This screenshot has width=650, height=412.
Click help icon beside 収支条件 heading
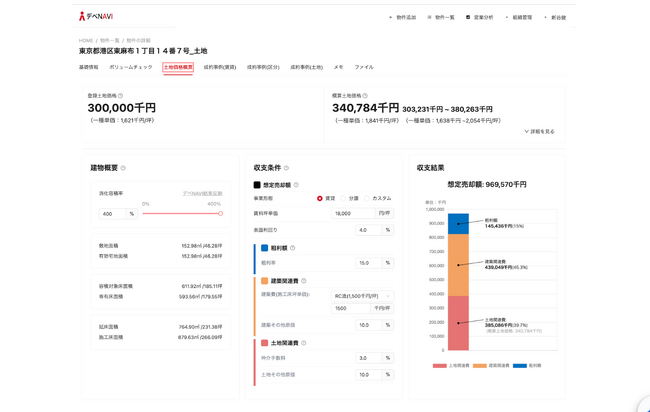point(286,168)
